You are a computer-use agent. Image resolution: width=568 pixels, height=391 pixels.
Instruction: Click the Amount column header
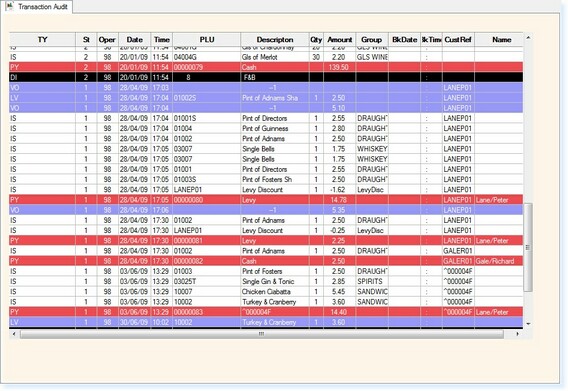339,39
